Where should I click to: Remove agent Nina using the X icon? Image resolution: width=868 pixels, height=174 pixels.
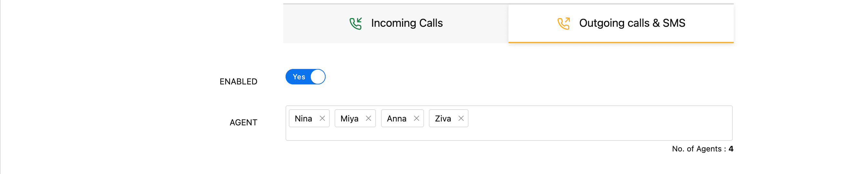pyautogui.click(x=322, y=119)
